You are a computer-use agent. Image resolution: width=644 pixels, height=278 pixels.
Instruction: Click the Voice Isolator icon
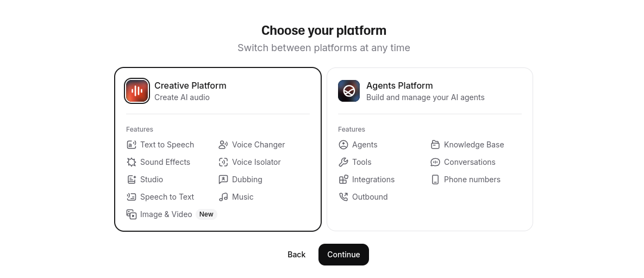(223, 162)
